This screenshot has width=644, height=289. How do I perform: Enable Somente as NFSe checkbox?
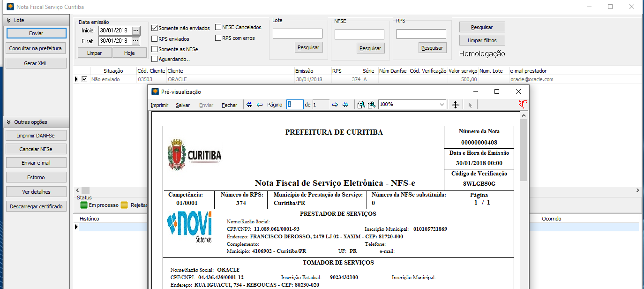(155, 49)
